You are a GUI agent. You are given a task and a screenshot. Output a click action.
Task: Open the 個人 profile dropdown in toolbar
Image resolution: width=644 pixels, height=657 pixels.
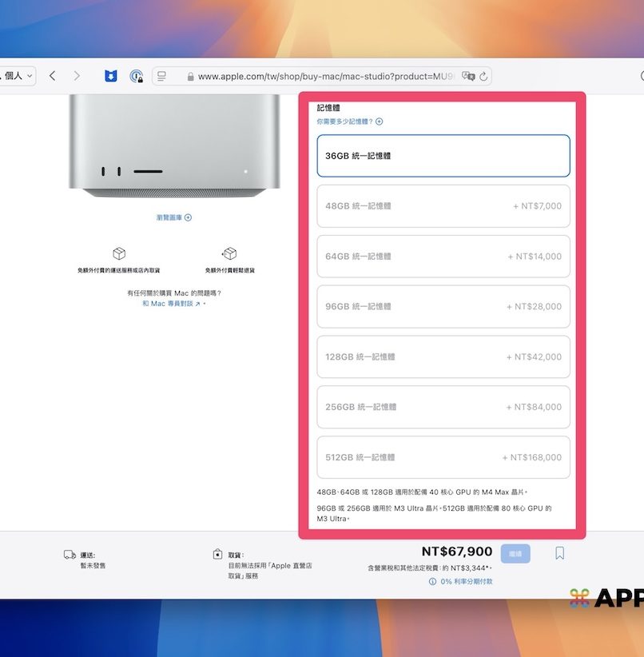(18, 76)
